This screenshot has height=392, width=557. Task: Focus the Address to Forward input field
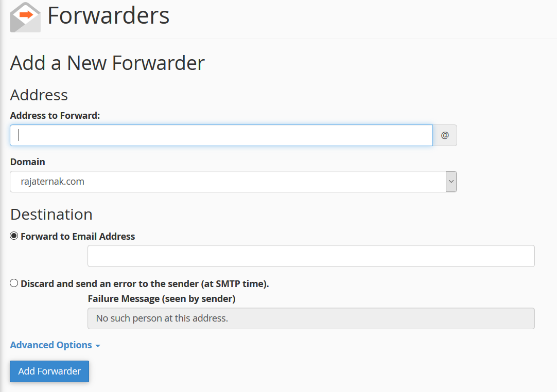(x=221, y=135)
